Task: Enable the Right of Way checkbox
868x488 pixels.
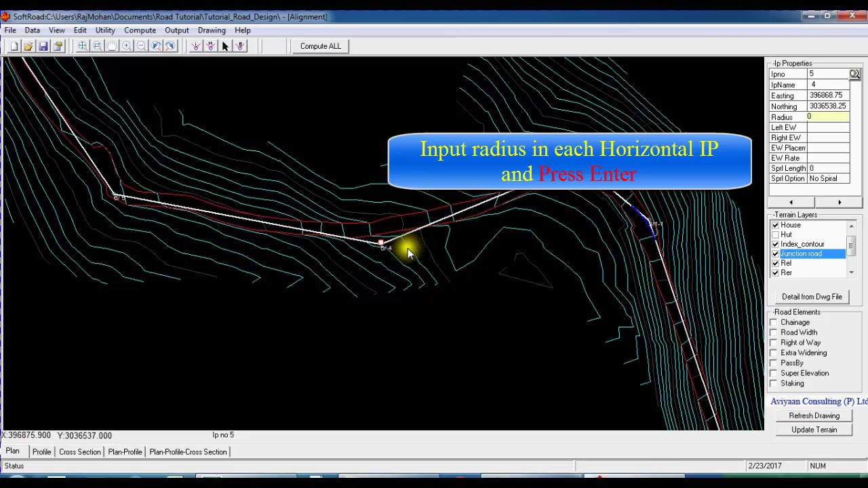Action: (x=774, y=343)
